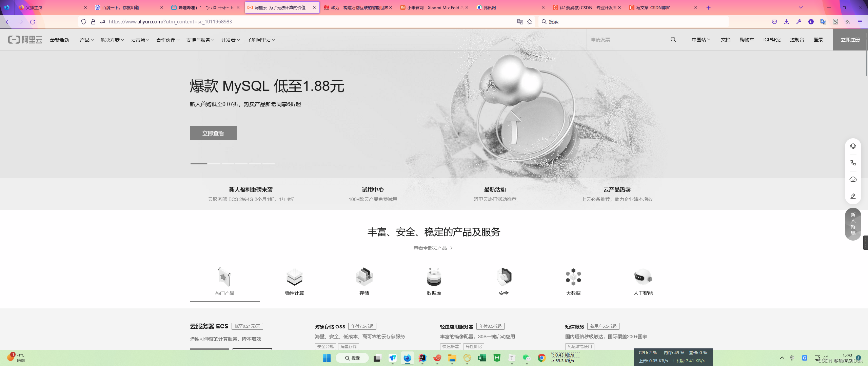The height and width of the screenshot is (366, 868).
Task: Jump to second banner slide indicator
Action: point(214,164)
